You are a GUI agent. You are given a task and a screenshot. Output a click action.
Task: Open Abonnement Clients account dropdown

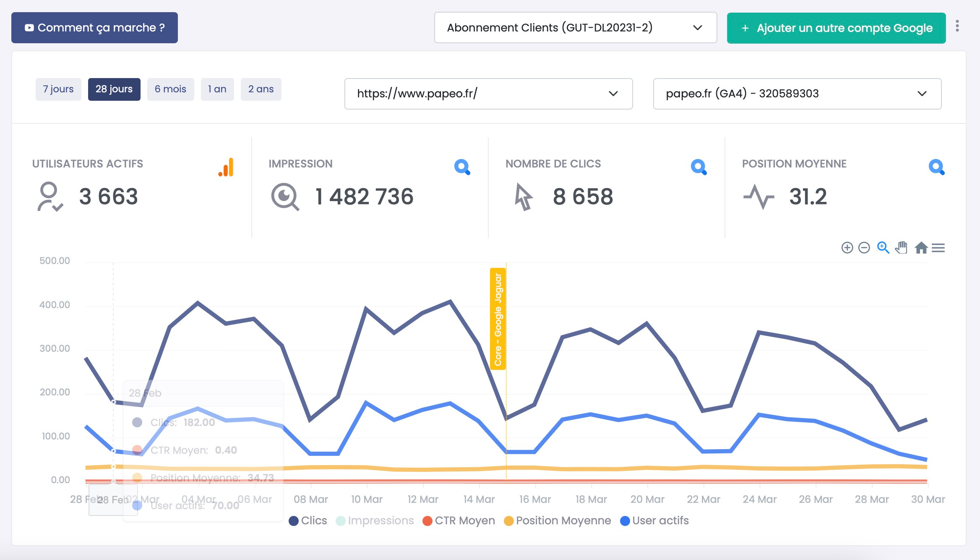(575, 28)
